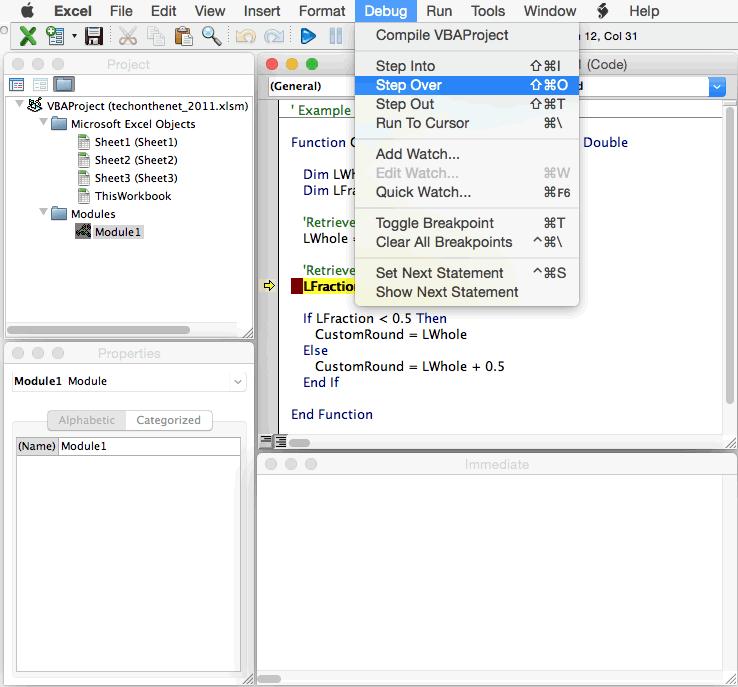Image resolution: width=738 pixels, height=687 pixels.
Task: Click code window vertical scrollbar
Action: point(730,256)
